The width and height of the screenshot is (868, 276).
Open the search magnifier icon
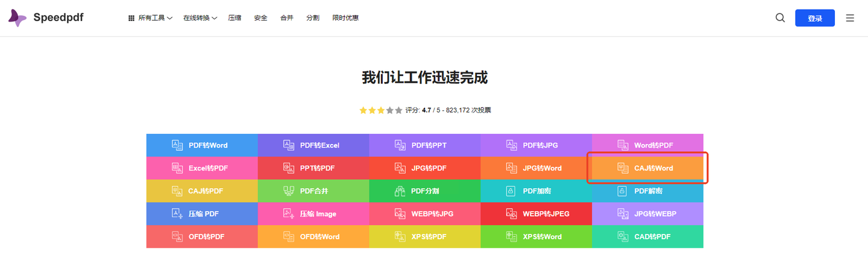click(x=780, y=18)
